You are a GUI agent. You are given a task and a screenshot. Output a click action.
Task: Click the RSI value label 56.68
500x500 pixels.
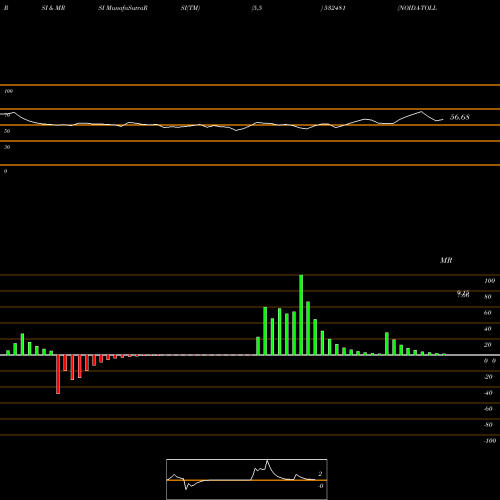click(x=460, y=117)
